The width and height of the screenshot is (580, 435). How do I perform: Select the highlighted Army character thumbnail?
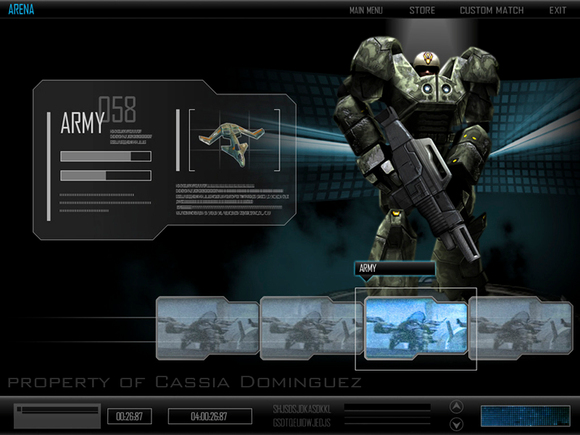click(x=416, y=329)
